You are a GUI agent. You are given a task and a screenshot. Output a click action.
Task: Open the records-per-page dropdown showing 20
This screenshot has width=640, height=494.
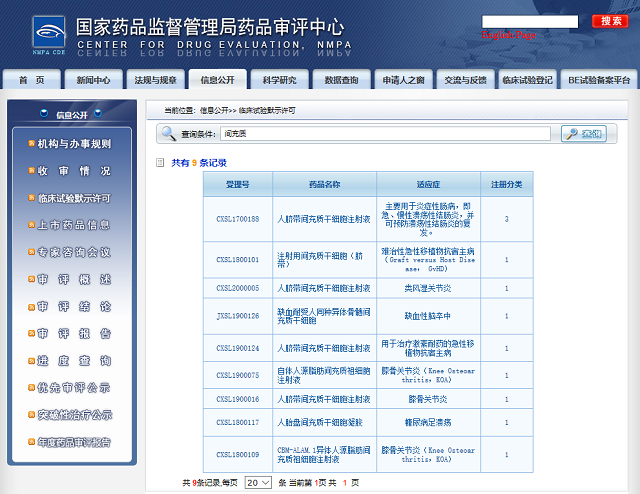257,482
